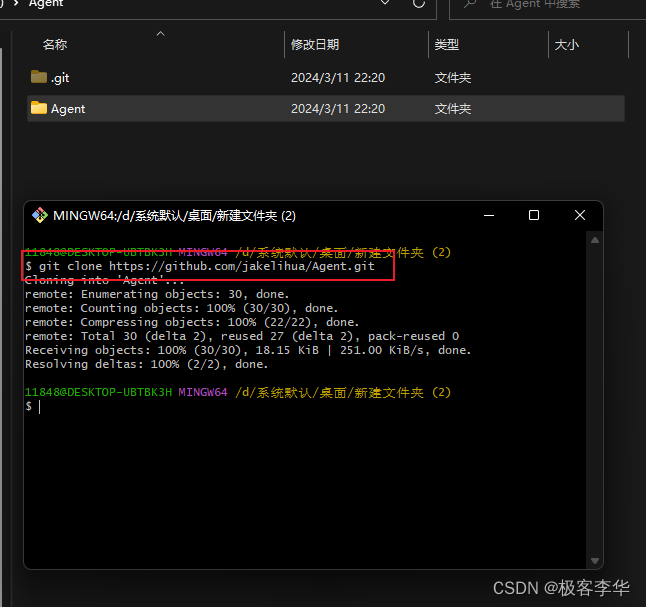Click 文件夹 type in .git row
Viewport: 646px width, 607px height.
tap(453, 77)
